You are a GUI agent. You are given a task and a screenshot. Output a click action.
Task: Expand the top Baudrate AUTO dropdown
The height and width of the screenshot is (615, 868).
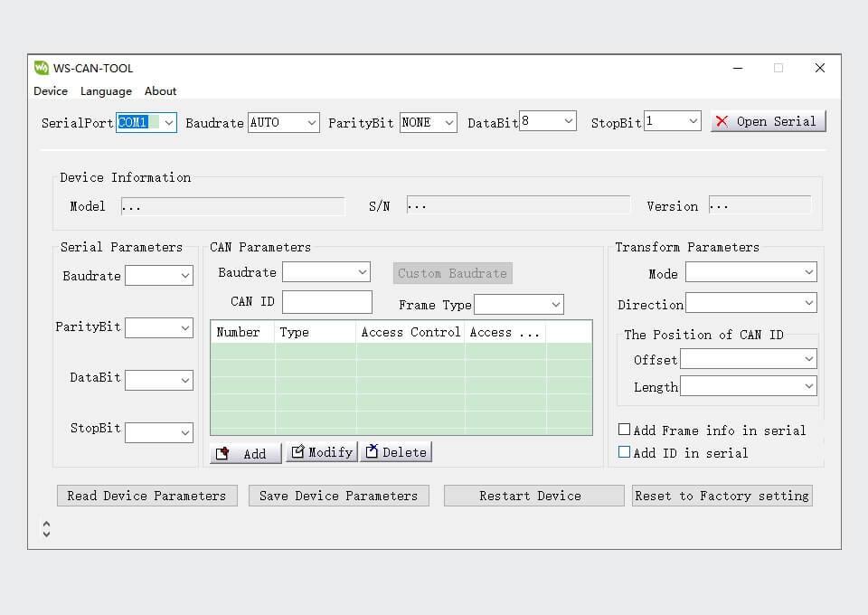coord(311,122)
